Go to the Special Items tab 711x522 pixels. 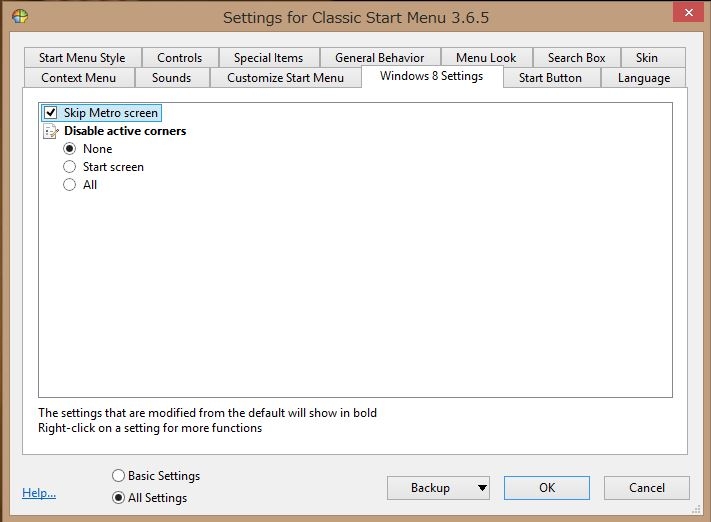click(x=269, y=58)
